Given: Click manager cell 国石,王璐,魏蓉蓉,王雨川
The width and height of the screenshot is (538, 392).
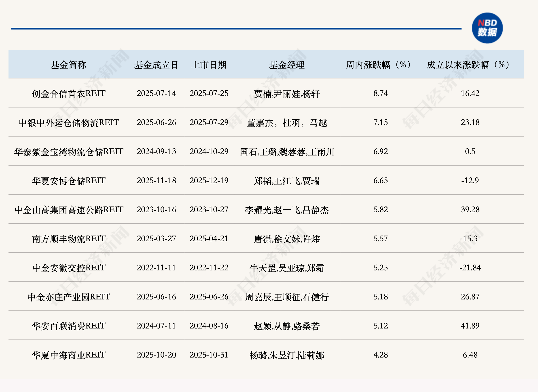Looking at the screenshot, I should point(287,152).
